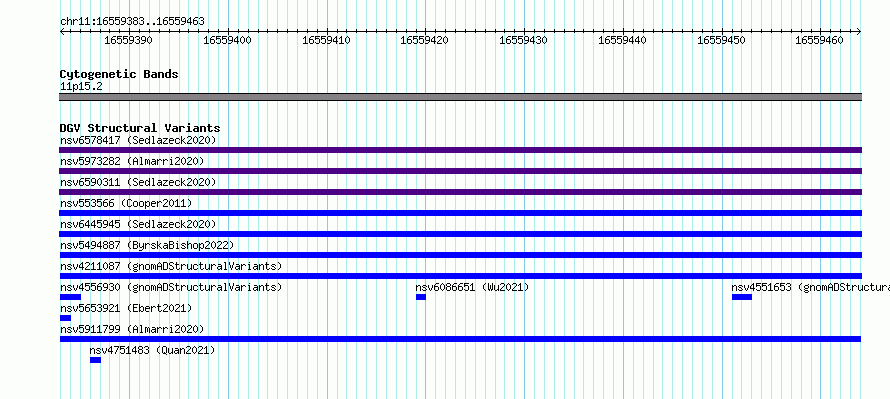Screen dimensions: 890x399
Task: Select the nsv6445945 blue variant bar
Action: click(x=460, y=234)
